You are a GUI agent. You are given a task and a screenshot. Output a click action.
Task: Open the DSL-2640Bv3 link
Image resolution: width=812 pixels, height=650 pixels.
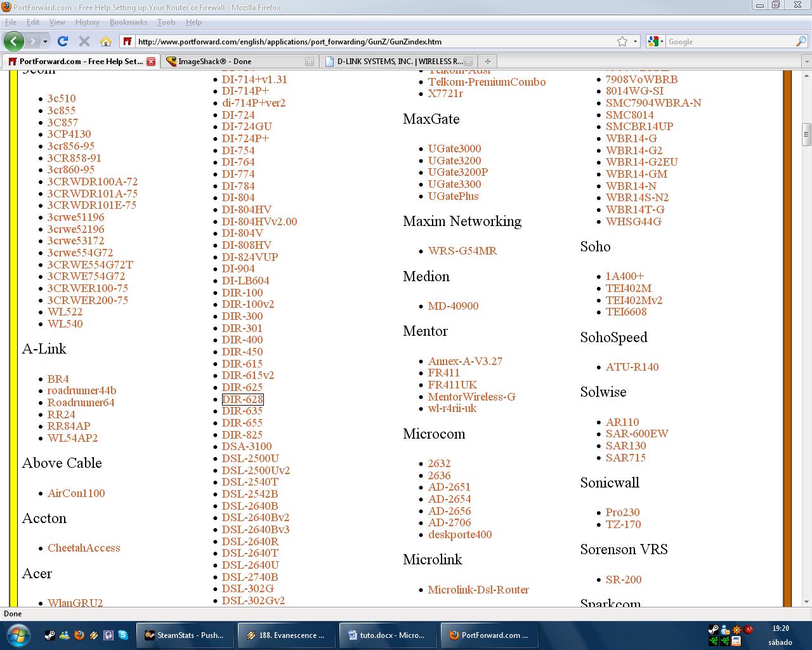(x=256, y=529)
